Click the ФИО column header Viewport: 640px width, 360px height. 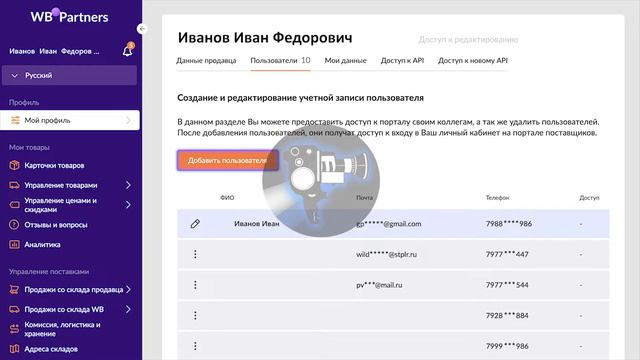tap(227, 198)
